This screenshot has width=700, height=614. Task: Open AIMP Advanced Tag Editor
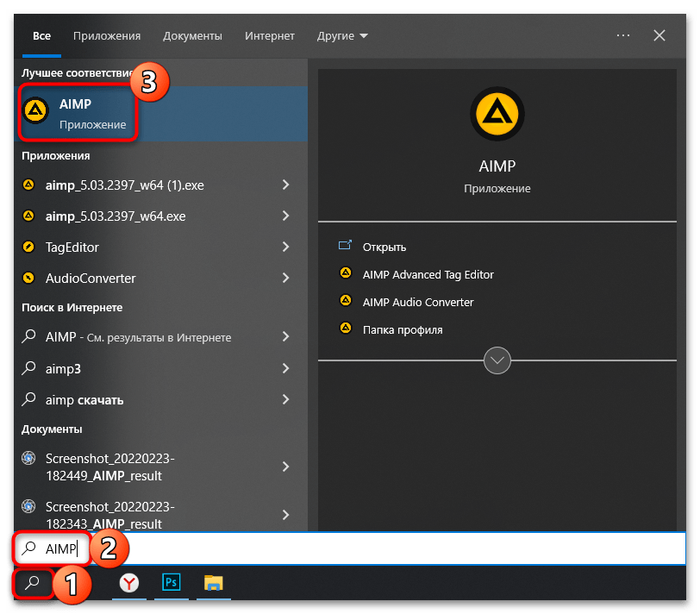point(428,274)
